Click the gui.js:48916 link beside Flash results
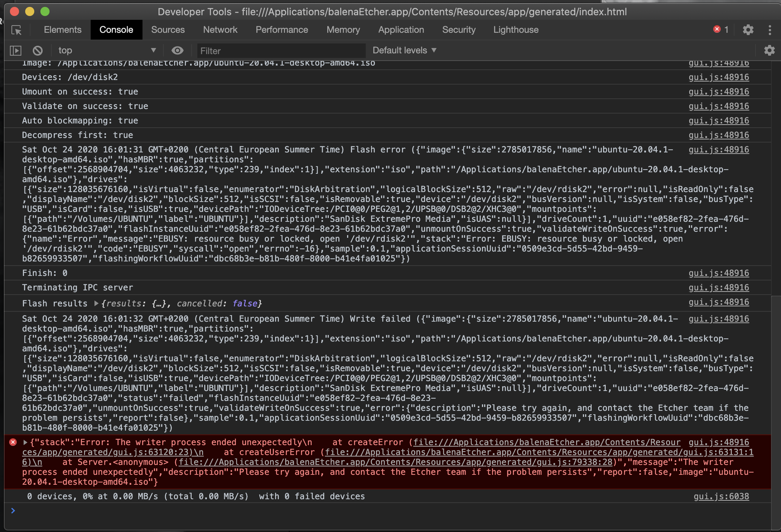Image resolution: width=781 pixels, height=532 pixels. [719, 302]
